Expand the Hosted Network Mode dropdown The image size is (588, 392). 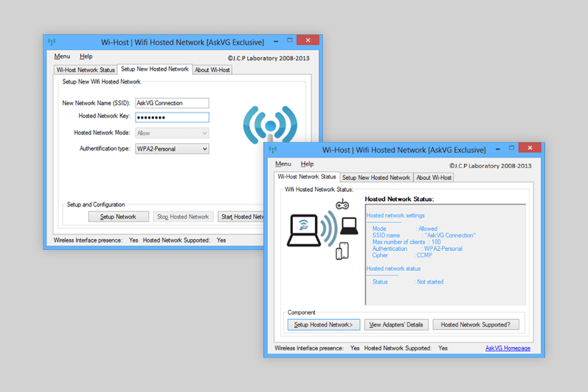point(172,133)
